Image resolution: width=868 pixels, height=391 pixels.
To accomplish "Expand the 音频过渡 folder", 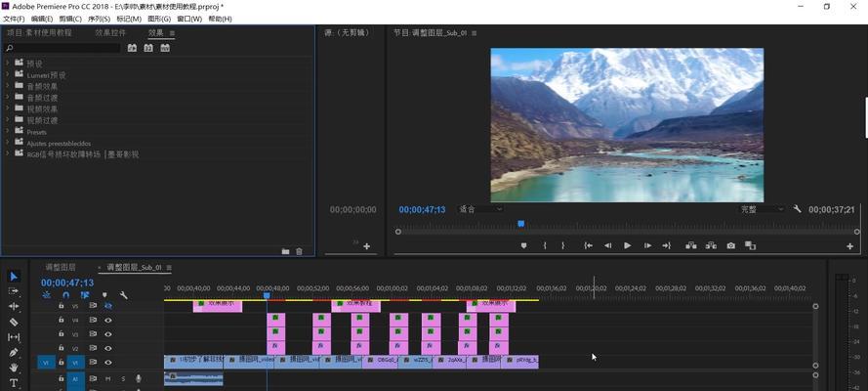I will pyautogui.click(x=7, y=97).
